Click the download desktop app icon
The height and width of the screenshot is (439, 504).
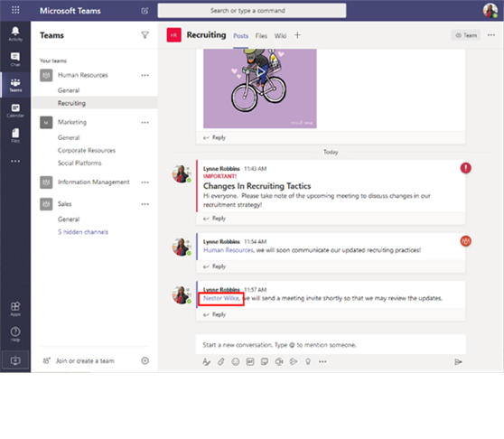click(15, 360)
